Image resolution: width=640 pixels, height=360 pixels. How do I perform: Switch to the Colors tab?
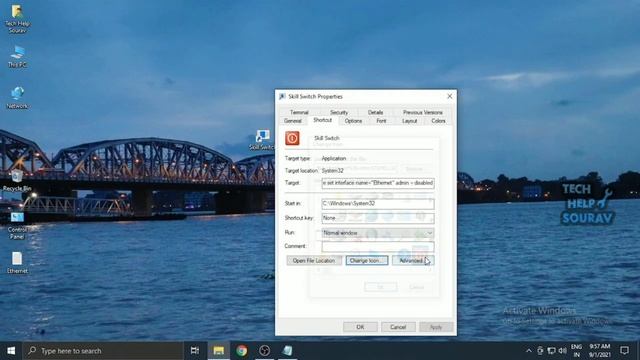pos(438,121)
